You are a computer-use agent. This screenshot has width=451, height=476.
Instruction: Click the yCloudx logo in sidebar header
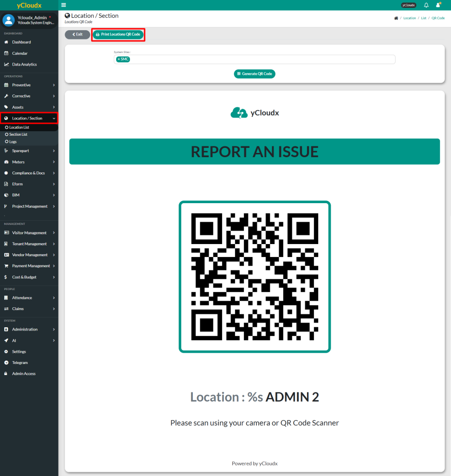pos(29,5)
